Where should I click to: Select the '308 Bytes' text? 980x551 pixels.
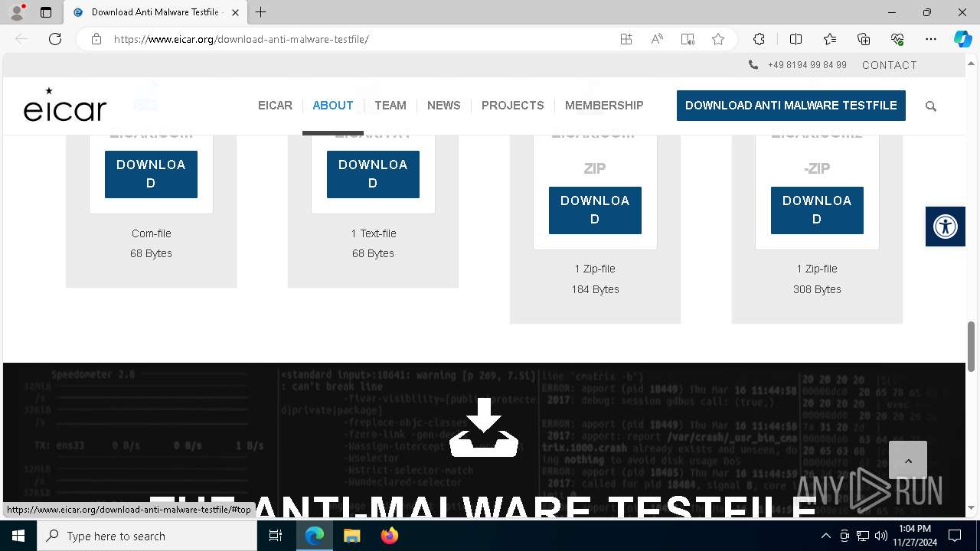point(817,289)
